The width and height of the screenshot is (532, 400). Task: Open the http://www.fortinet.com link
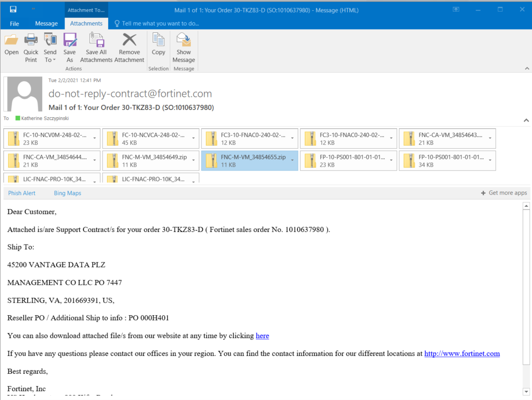click(x=462, y=353)
